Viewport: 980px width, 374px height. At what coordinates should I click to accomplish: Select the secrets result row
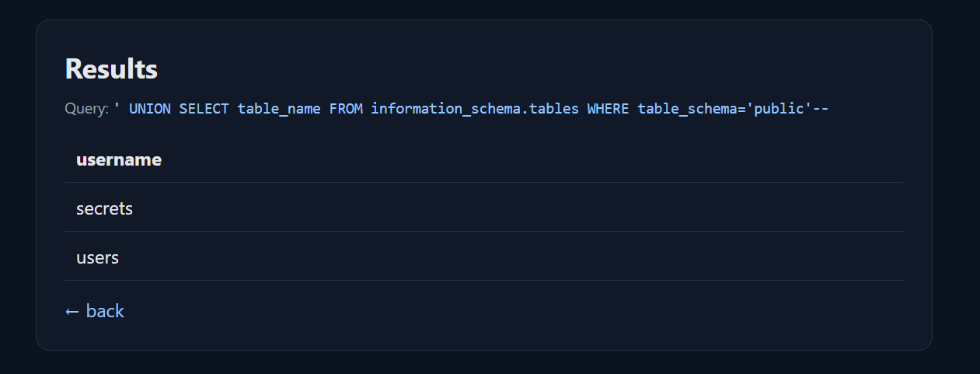105,208
